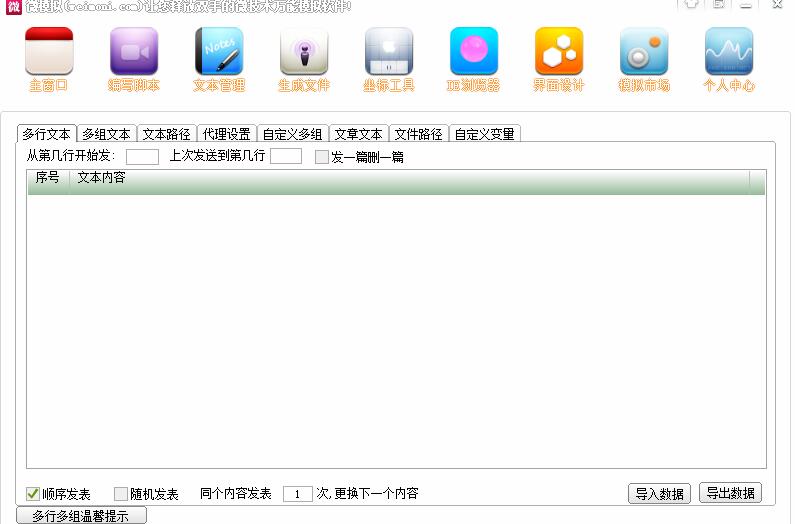Switch to the 多组文本 tab
Viewport: 795px width, 524px height.
click(x=106, y=134)
